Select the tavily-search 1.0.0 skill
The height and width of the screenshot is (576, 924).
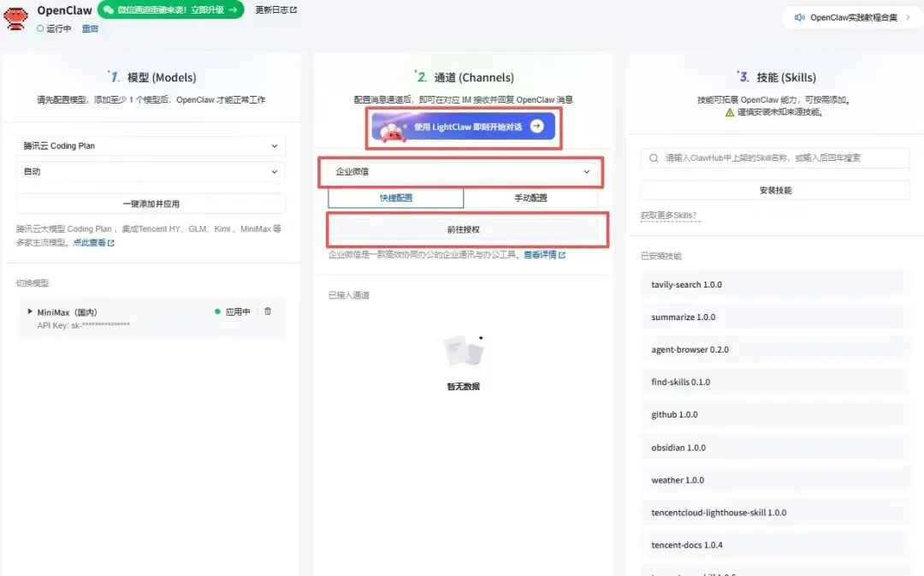point(775,284)
